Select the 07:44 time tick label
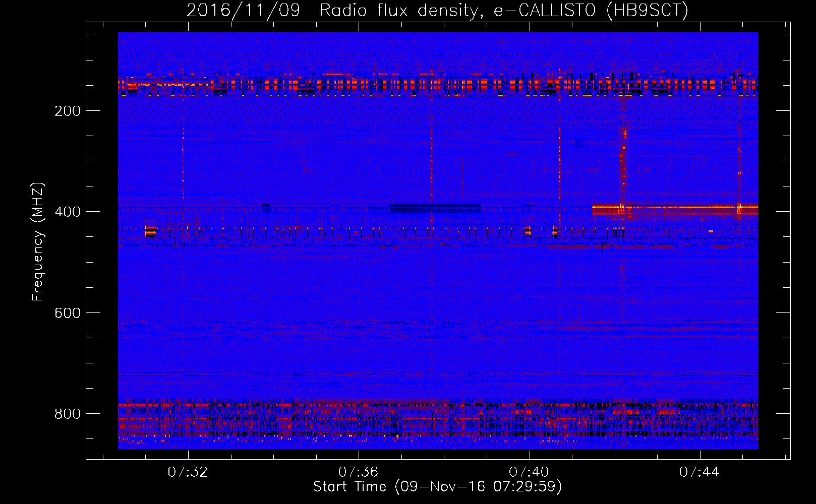The width and height of the screenshot is (816, 504). point(699,472)
